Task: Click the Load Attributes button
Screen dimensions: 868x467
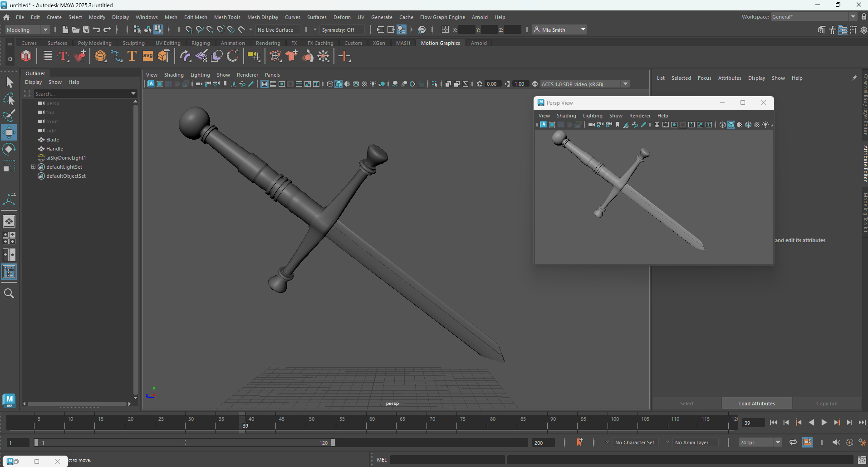Action: [756, 403]
